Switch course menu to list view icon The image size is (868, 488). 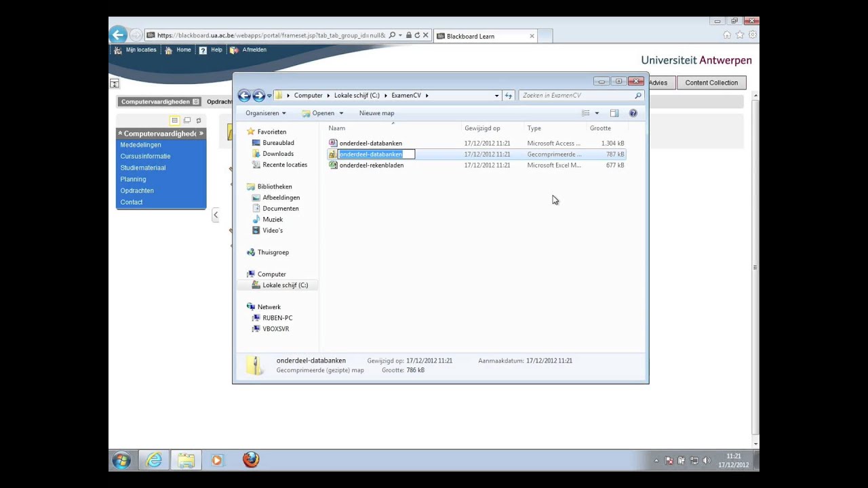(x=174, y=120)
